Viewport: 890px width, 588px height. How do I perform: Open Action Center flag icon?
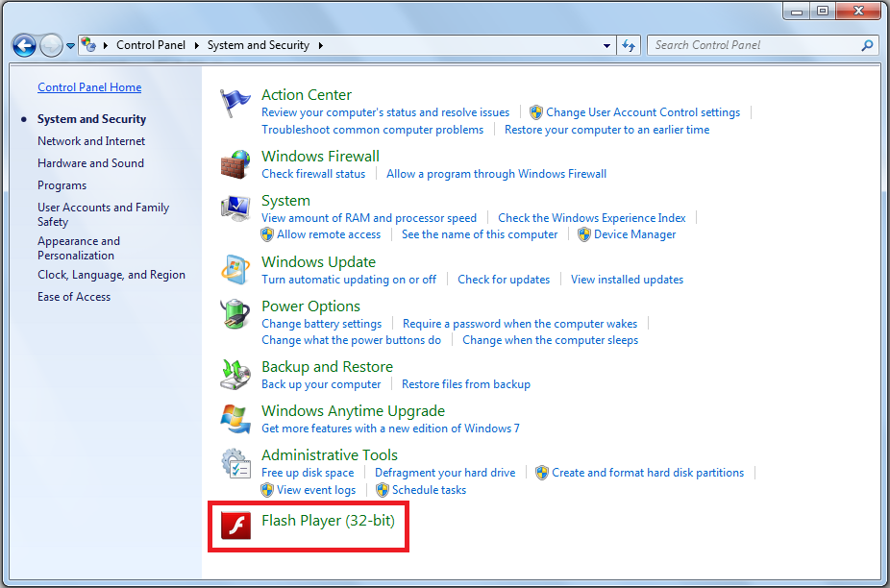coord(235,104)
